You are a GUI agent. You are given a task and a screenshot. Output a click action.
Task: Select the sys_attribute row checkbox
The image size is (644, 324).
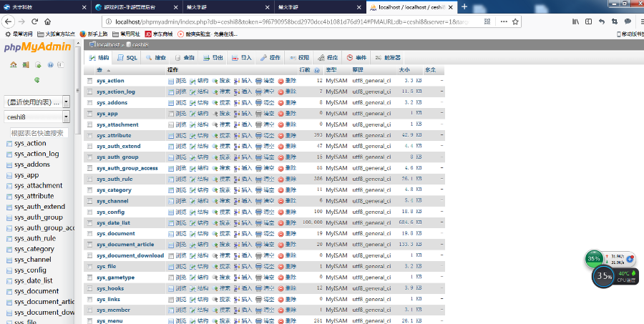[89, 135]
